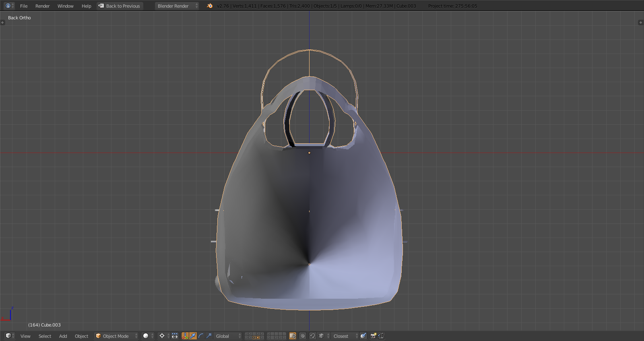This screenshot has height=341, width=644.
Task: Click the OpenGL render animation clapper icon
Action: (381, 336)
